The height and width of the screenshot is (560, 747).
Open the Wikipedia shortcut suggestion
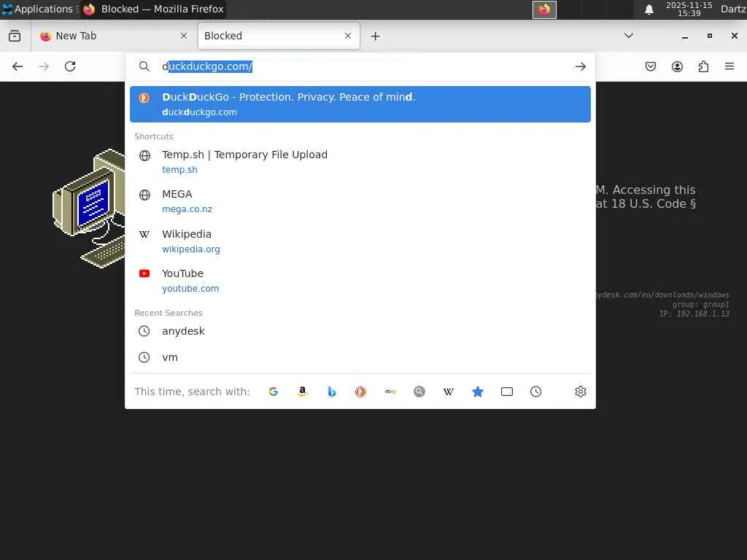click(x=360, y=241)
